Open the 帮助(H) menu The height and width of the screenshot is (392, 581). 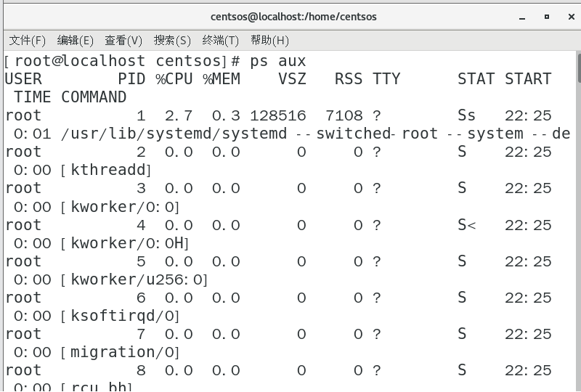point(269,41)
